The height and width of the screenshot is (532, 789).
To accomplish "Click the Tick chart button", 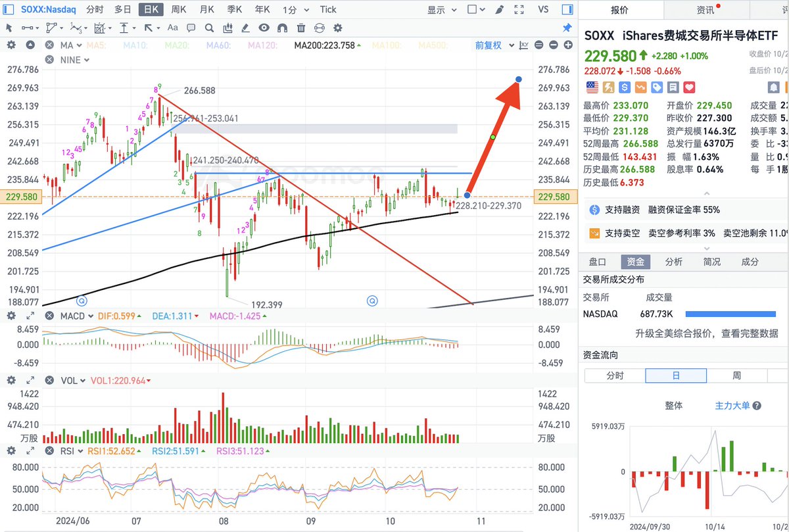I will 328,9.
